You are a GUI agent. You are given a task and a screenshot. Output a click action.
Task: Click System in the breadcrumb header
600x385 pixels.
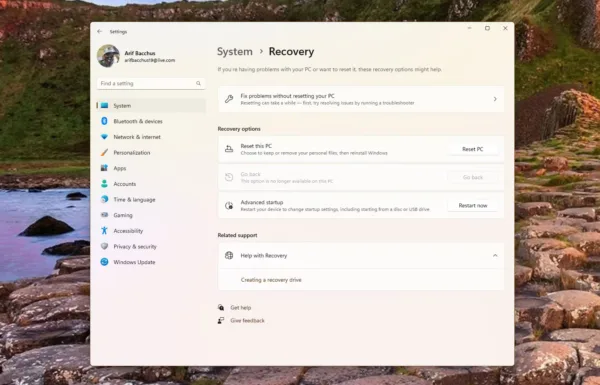click(x=235, y=51)
